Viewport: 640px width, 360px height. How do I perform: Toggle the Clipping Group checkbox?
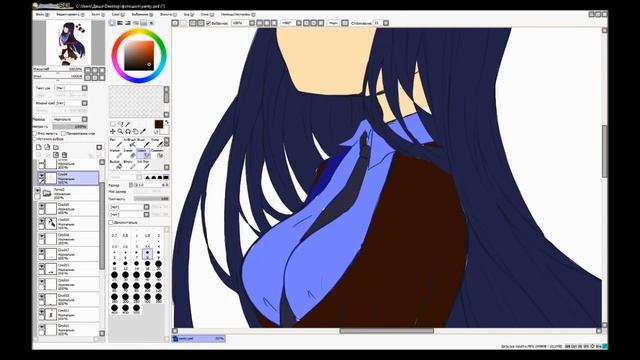tap(63, 133)
